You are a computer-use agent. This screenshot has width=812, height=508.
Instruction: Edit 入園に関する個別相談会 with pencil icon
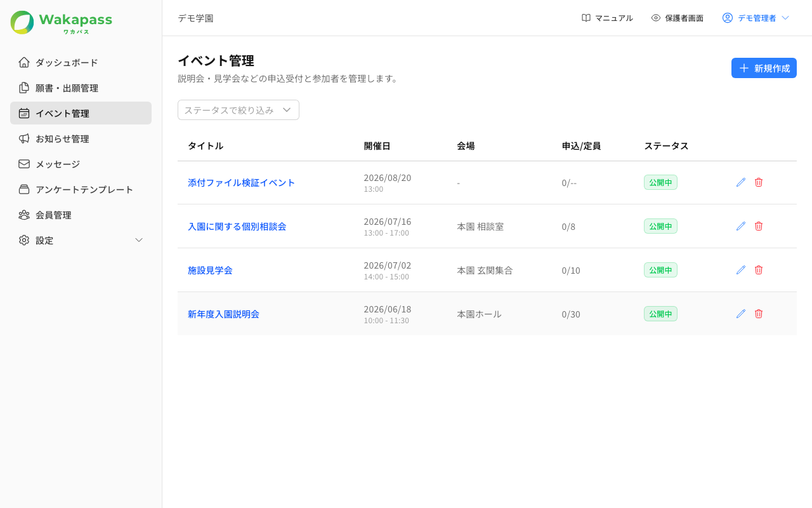tap(741, 226)
